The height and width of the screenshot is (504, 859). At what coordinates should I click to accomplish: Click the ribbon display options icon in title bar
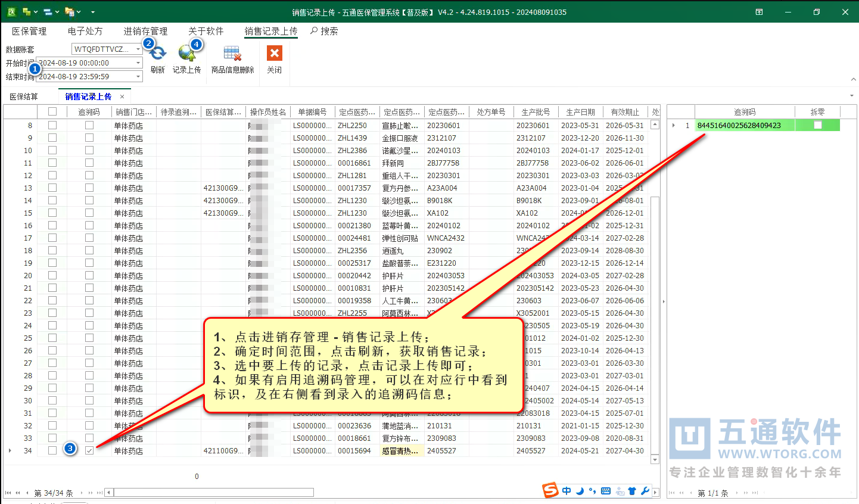[759, 12]
